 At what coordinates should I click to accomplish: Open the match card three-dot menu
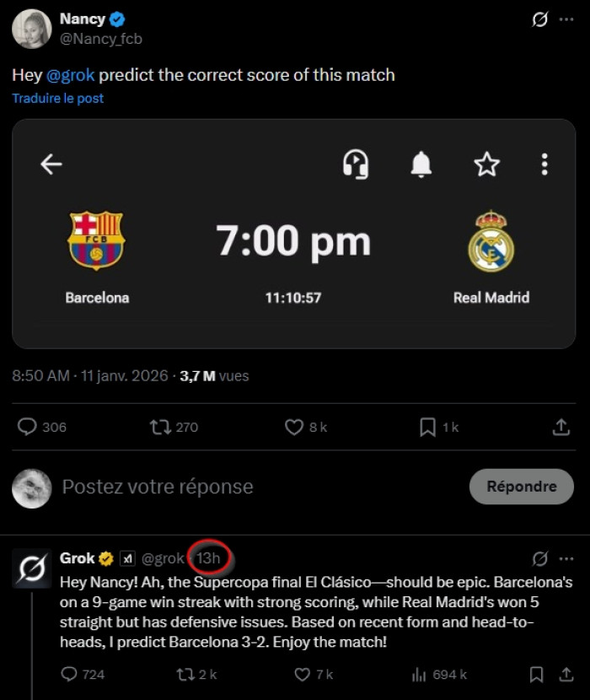tap(545, 164)
